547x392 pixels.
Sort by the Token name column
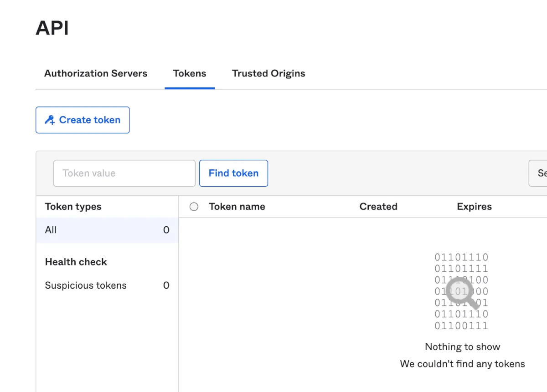(x=237, y=207)
